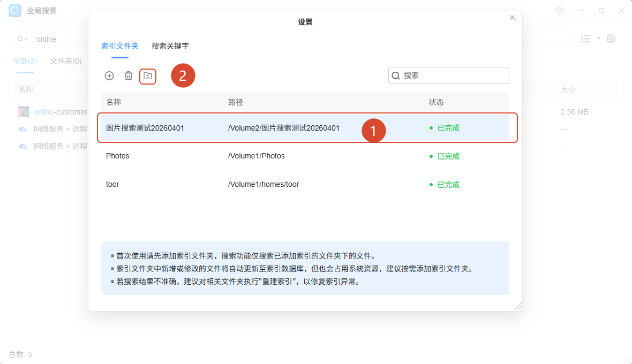Click the /Volume1/Photos path cell
632x364 pixels.
257,156
